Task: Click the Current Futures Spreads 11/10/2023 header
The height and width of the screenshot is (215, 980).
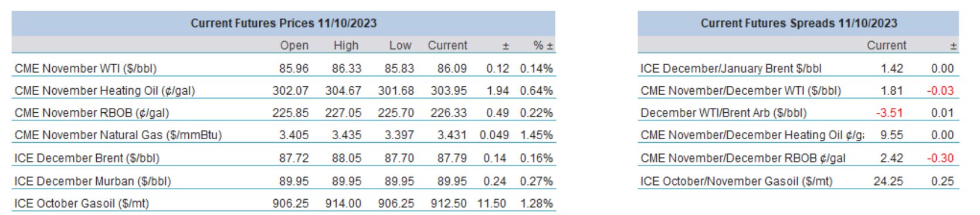Action: pyautogui.click(x=798, y=23)
